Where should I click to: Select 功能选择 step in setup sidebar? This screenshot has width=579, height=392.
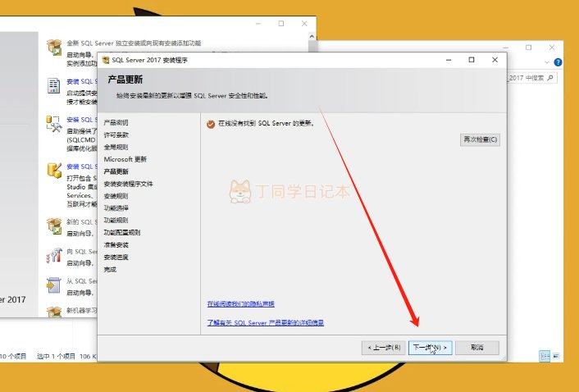tap(116, 208)
